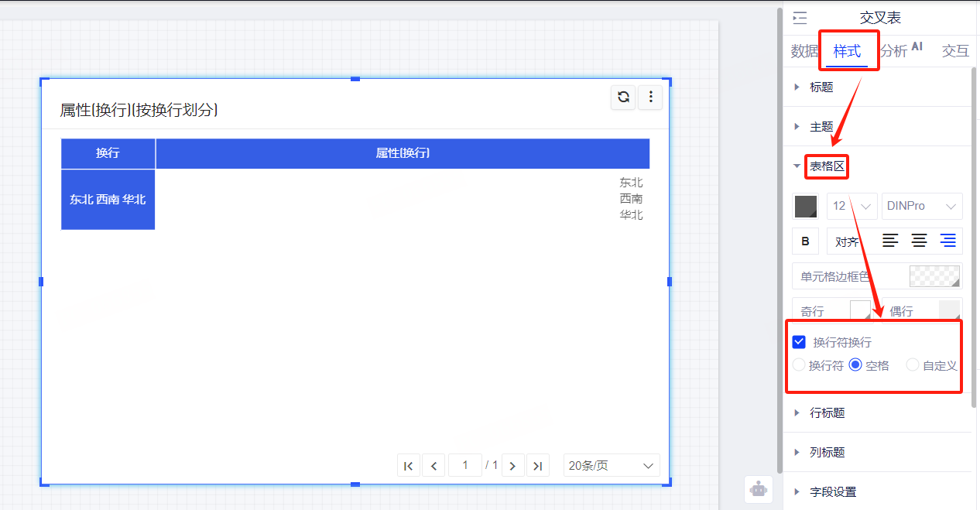Viewport: 980px width, 510px height.
Task: Select the 自定义 radio option
Action: click(913, 365)
